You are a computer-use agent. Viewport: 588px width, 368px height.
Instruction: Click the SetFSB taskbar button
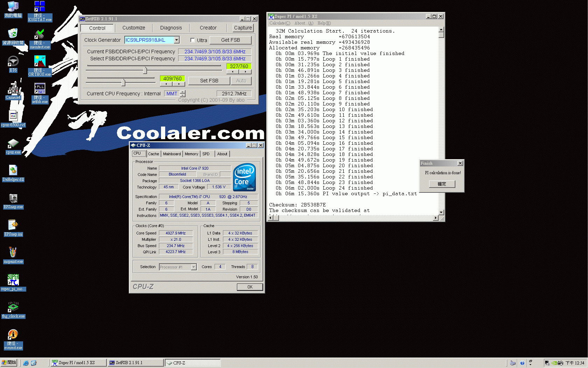point(135,363)
